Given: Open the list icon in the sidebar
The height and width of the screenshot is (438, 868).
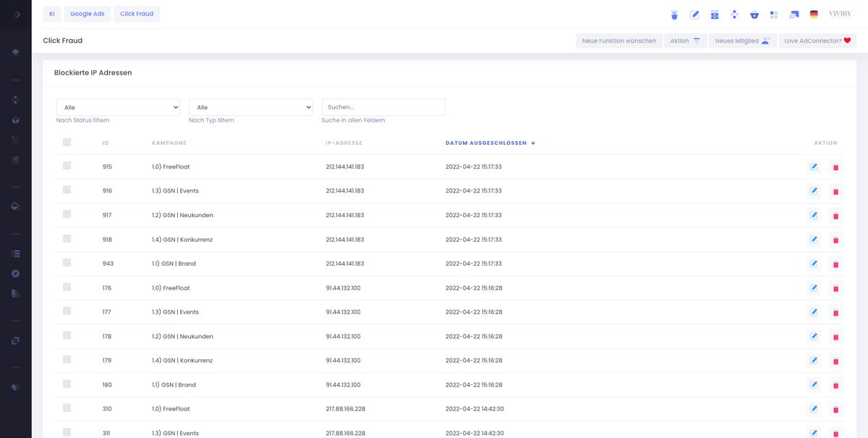Looking at the screenshot, I should [15, 254].
